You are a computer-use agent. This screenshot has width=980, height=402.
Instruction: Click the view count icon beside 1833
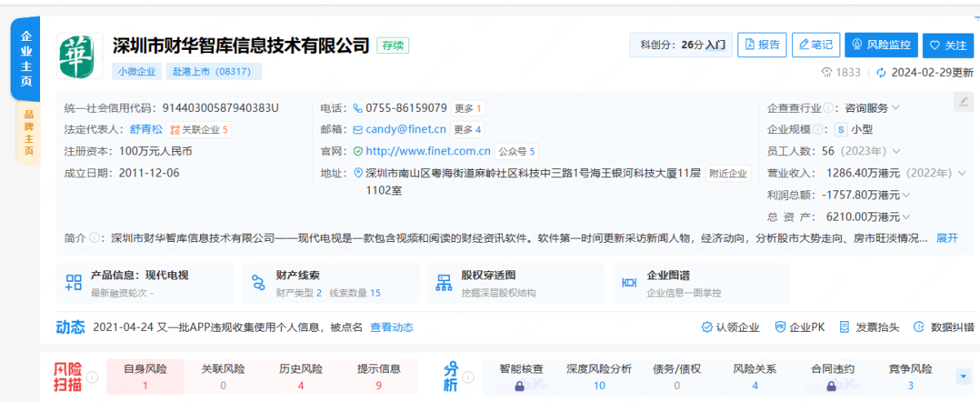point(826,72)
